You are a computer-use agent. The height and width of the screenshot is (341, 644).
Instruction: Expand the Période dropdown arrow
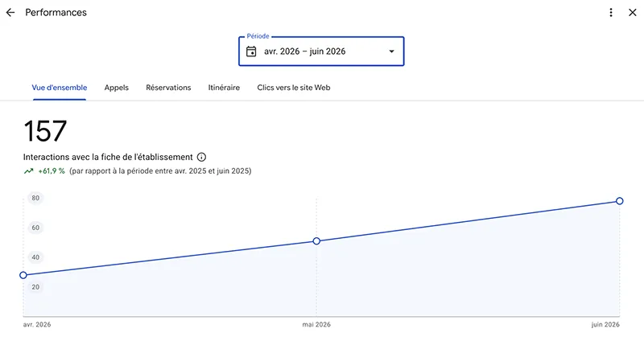[x=391, y=51]
